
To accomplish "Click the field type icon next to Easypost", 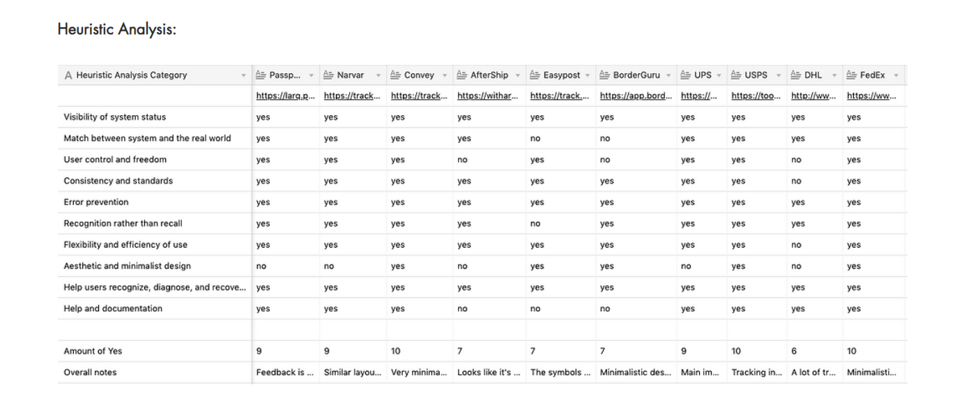I will coord(535,75).
